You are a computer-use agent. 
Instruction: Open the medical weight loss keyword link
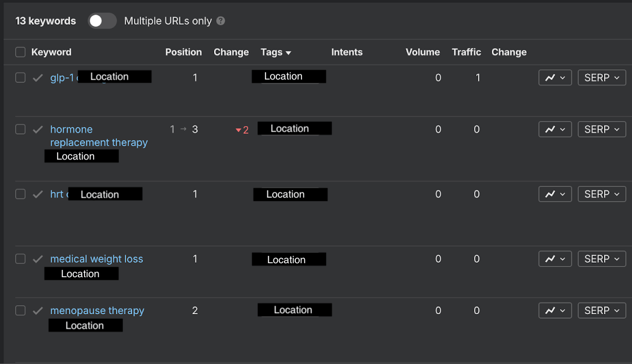pos(96,259)
